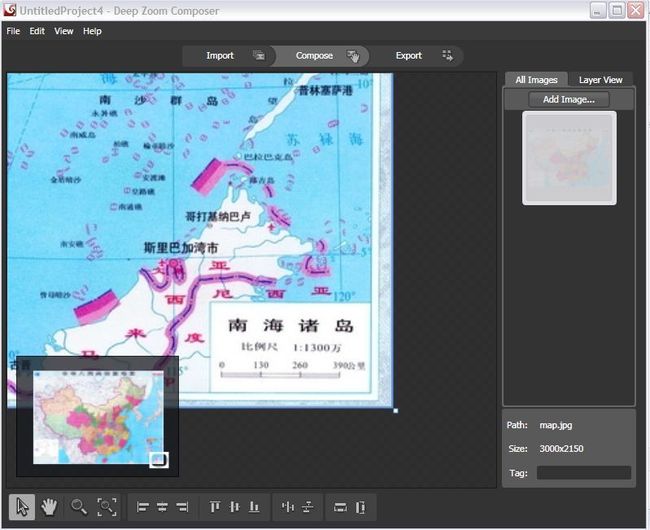Select the hand pan tool
The image size is (650, 530).
pyautogui.click(x=49, y=507)
